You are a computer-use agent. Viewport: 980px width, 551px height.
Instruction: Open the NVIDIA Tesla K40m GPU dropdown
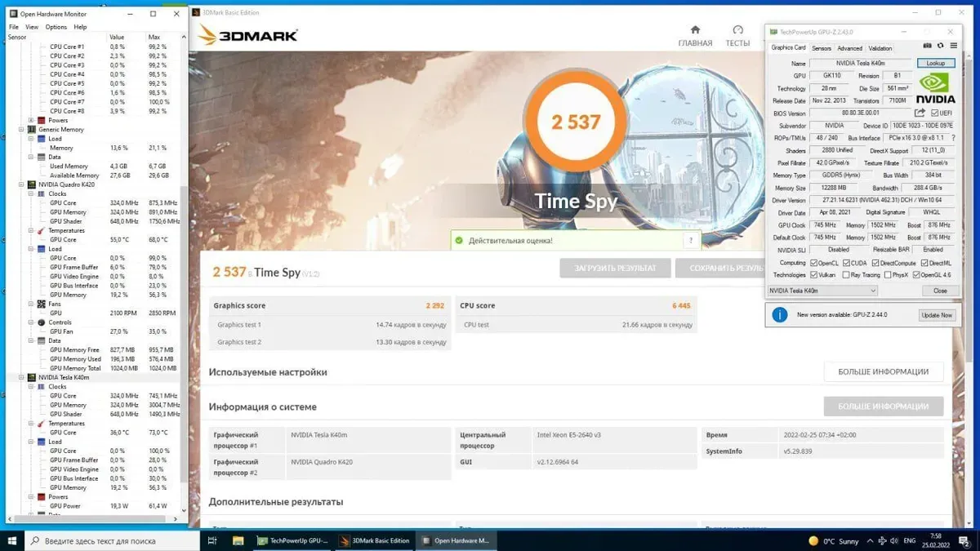(x=822, y=291)
